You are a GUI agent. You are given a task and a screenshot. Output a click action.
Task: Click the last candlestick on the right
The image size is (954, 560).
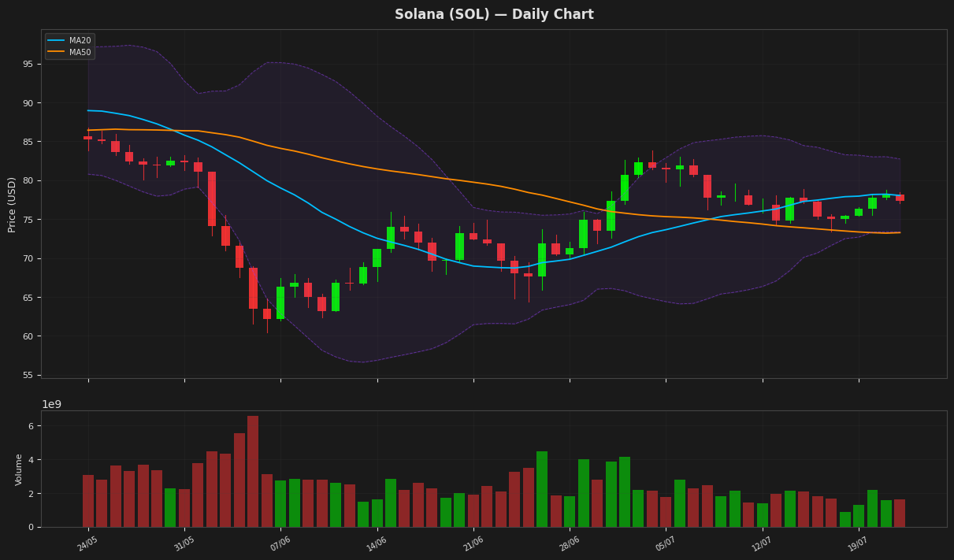(x=900, y=198)
